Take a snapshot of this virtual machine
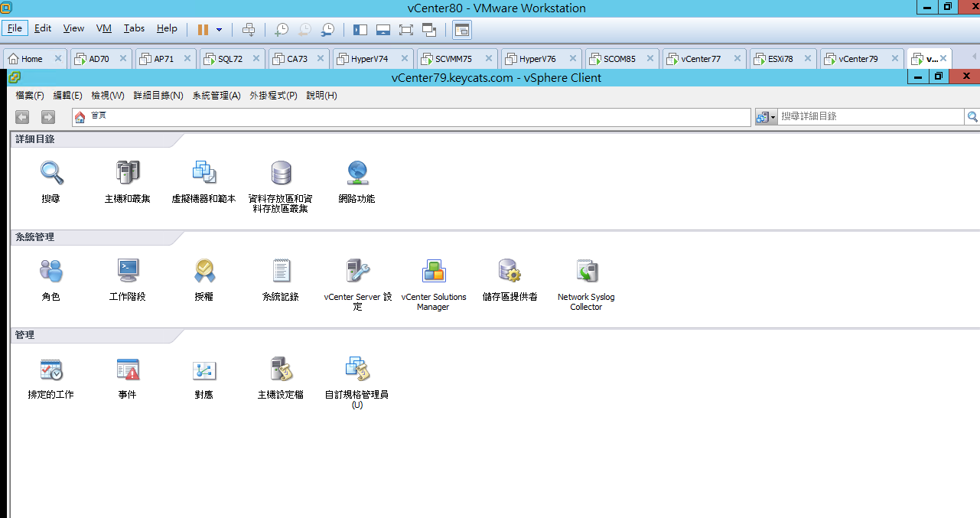This screenshot has width=980, height=518. click(x=282, y=29)
